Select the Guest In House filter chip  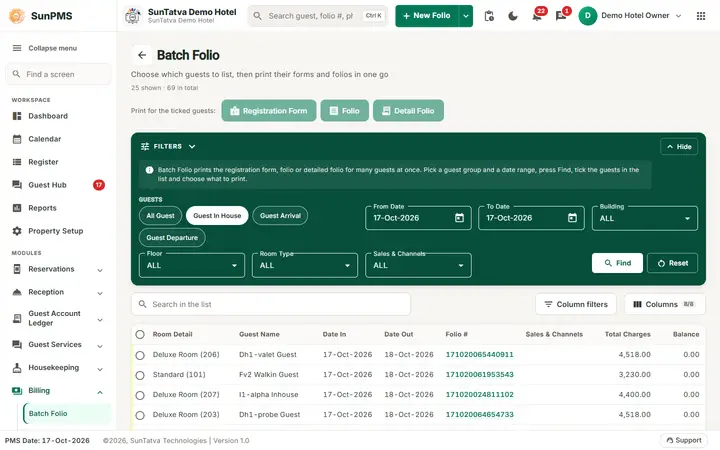tap(217, 215)
